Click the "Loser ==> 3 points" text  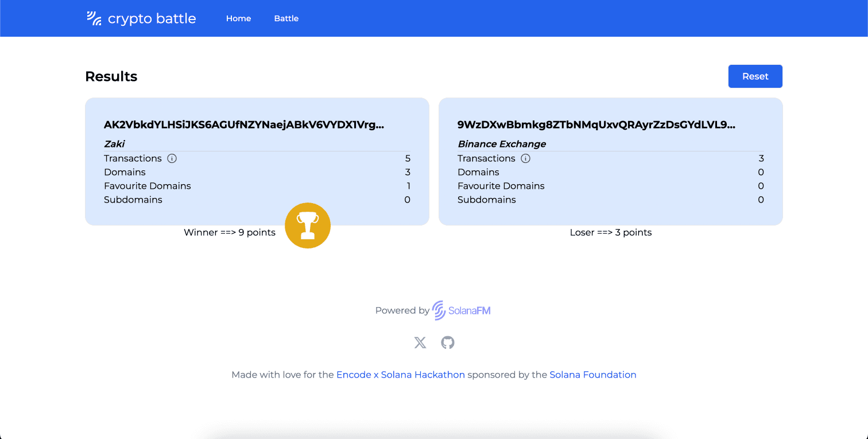[610, 232]
